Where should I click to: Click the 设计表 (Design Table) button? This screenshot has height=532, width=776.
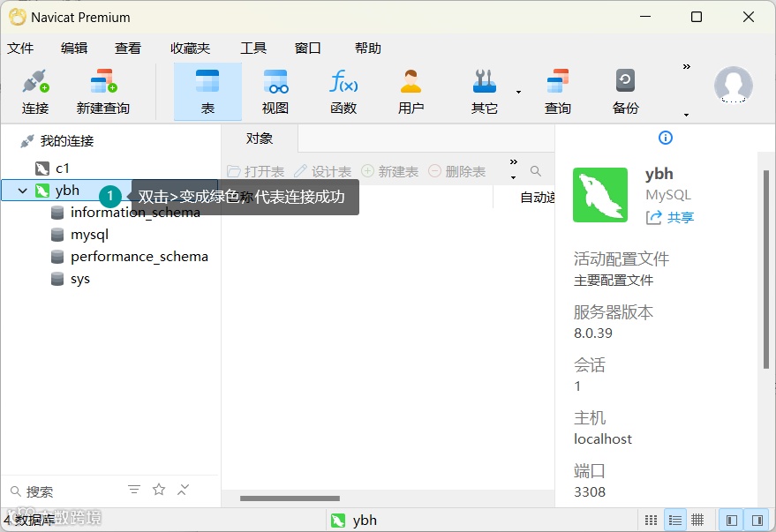pyautogui.click(x=323, y=171)
